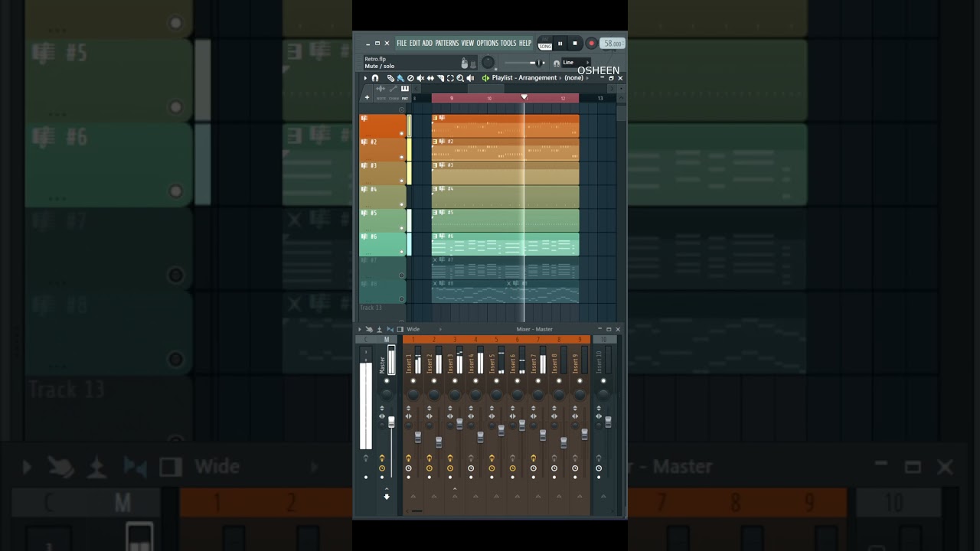This screenshot has height=551, width=980.
Task: Select the Paint brush tool in playlist
Action: [x=400, y=78]
